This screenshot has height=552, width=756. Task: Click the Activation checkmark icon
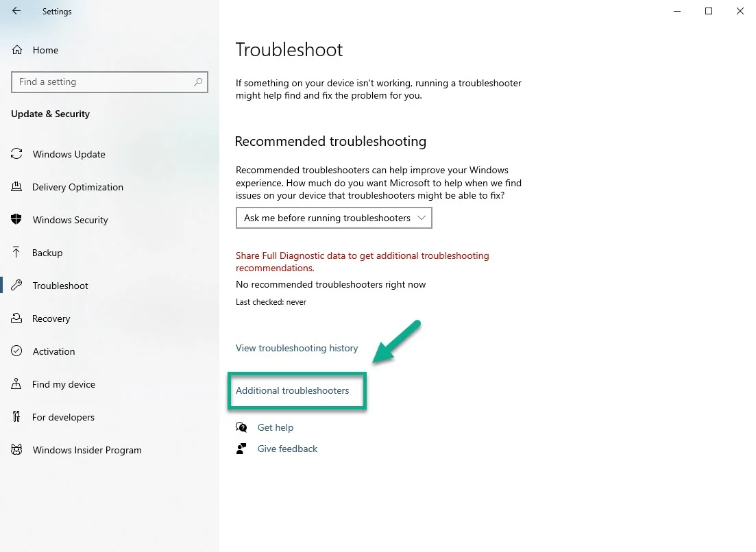(x=16, y=351)
